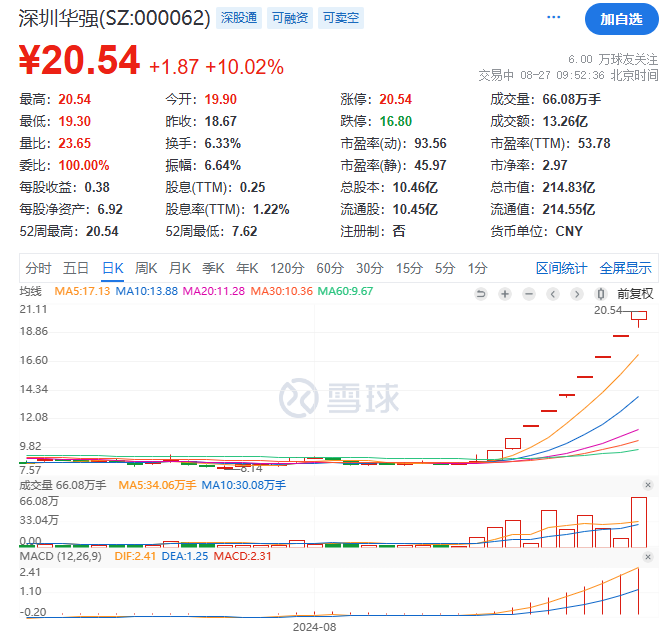Click the current price ¥20.54

point(80,60)
